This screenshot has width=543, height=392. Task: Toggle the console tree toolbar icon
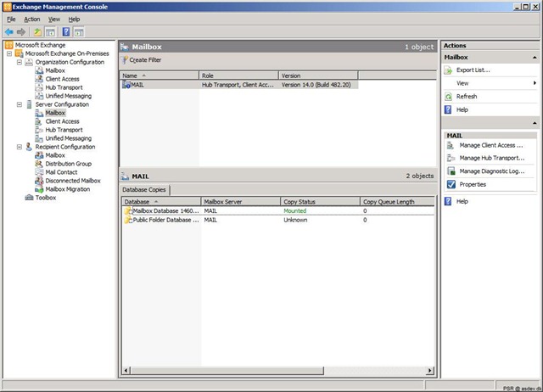[x=51, y=32]
